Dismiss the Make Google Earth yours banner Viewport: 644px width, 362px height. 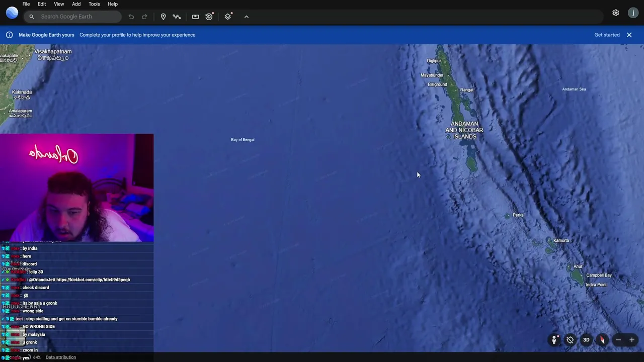pos(629,35)
